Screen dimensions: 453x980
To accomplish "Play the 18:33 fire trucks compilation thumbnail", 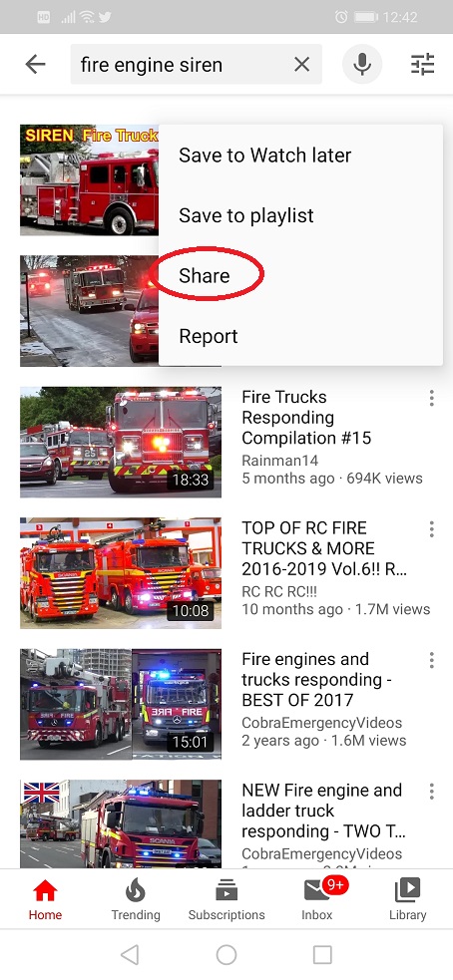I will (121, 442).
